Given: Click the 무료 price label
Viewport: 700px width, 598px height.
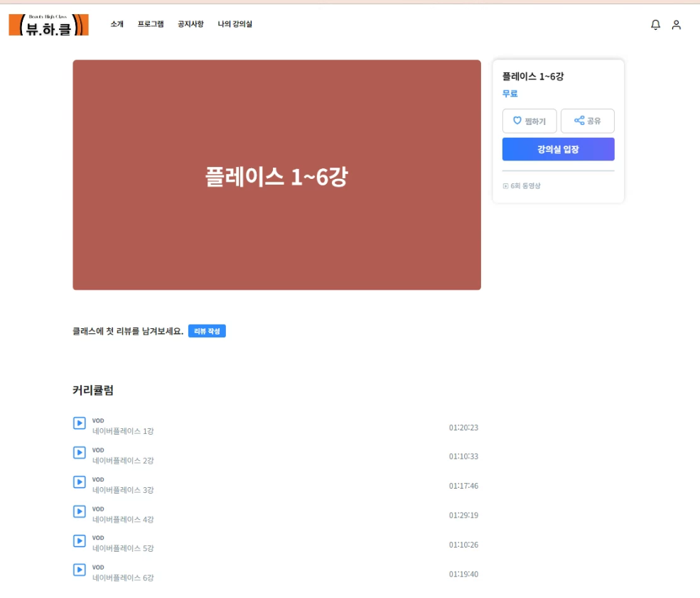Looking at the screenshot, I should click(510, 94).
